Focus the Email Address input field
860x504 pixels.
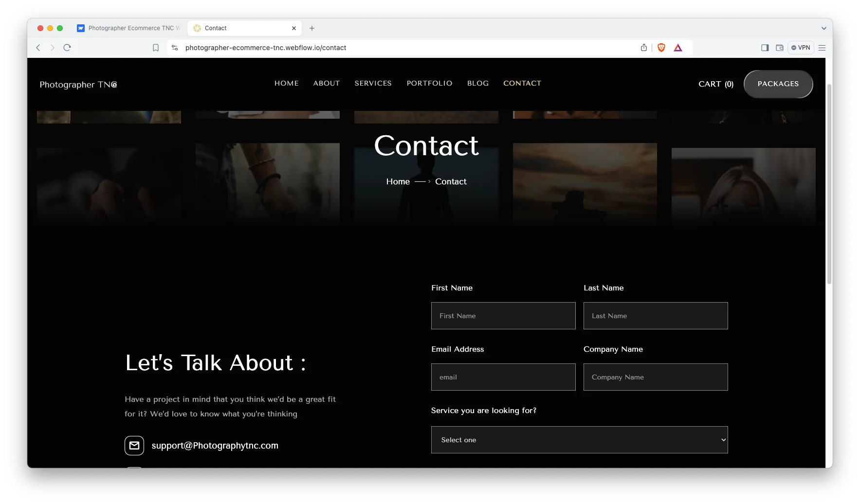click(503, 377)
